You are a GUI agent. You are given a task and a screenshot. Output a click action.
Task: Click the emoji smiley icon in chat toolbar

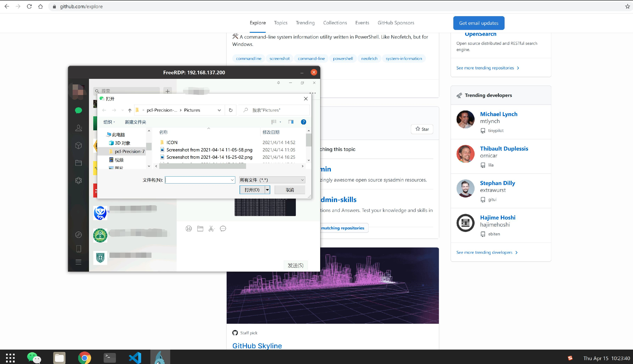[189, 229]
